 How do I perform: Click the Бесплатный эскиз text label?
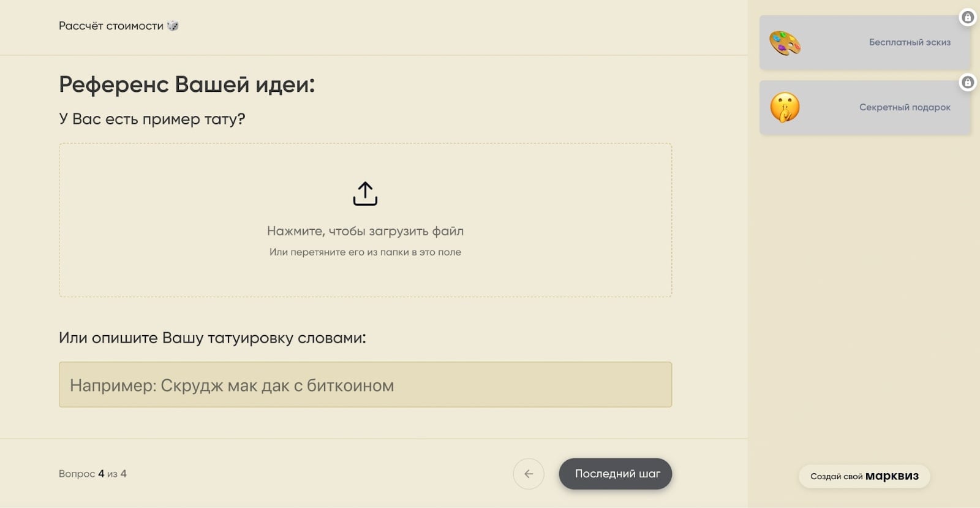[909, 42]
